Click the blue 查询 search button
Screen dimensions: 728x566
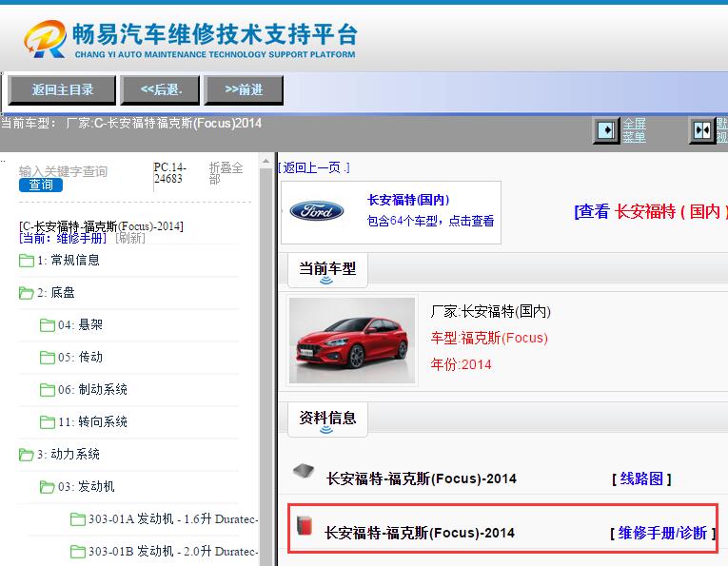point(41,185)
